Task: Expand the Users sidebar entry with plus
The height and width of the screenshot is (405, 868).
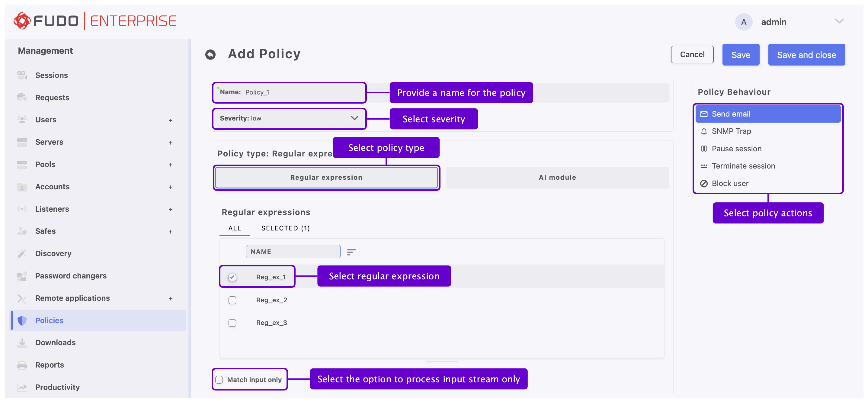Action: pyautogui.click(x=171, y=120)
